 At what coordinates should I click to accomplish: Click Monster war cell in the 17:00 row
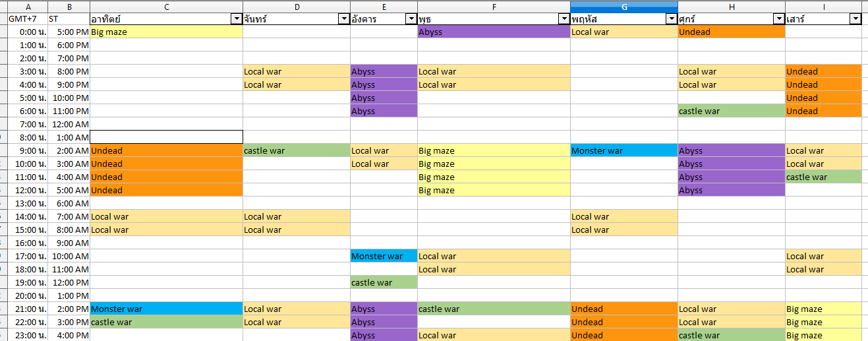click(x=384, y=256)
